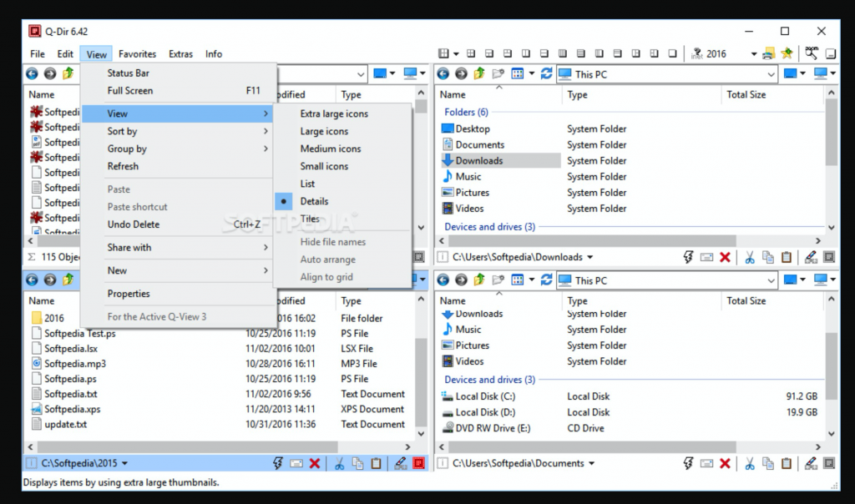Click the Folders (6) group header
The width and height of the screenshot is (855, 504).
(466, 112)
